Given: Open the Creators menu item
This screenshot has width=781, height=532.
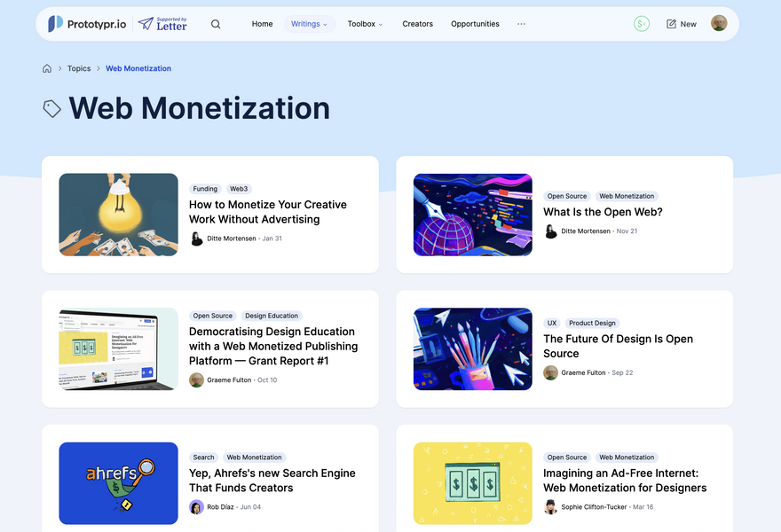Looking at the screenshot, I should click(417, 24).
